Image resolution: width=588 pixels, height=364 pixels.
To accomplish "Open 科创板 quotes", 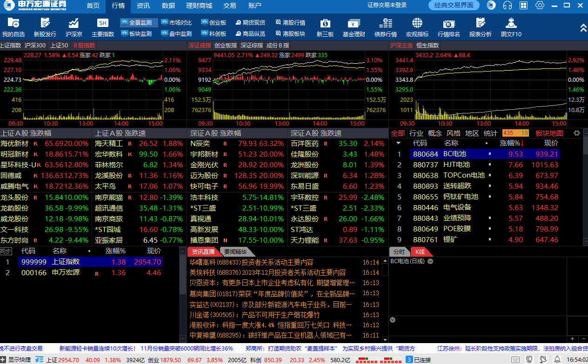I will pos(214,33).
